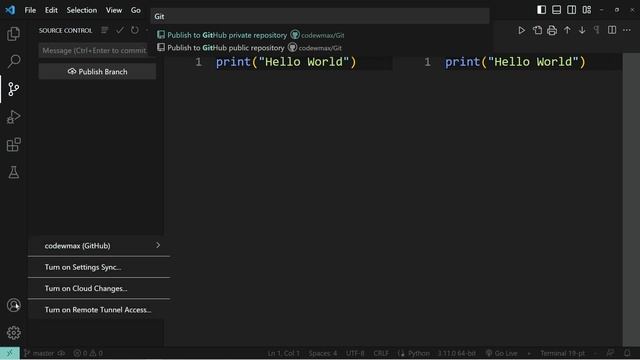The height and width of the screenshot is (360, 640).
Task: Open the Manage gear icon
Action: tap(13, 333)
